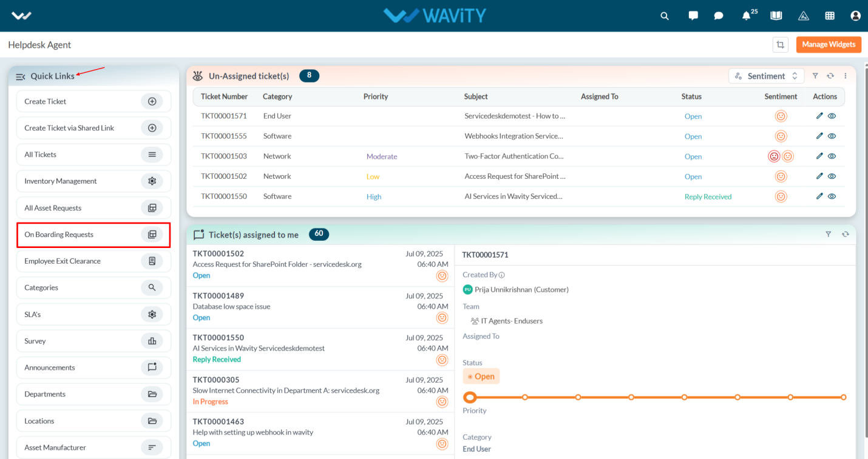Edit ticket TKT00001571 pencil icon

(x=819, y=116)
